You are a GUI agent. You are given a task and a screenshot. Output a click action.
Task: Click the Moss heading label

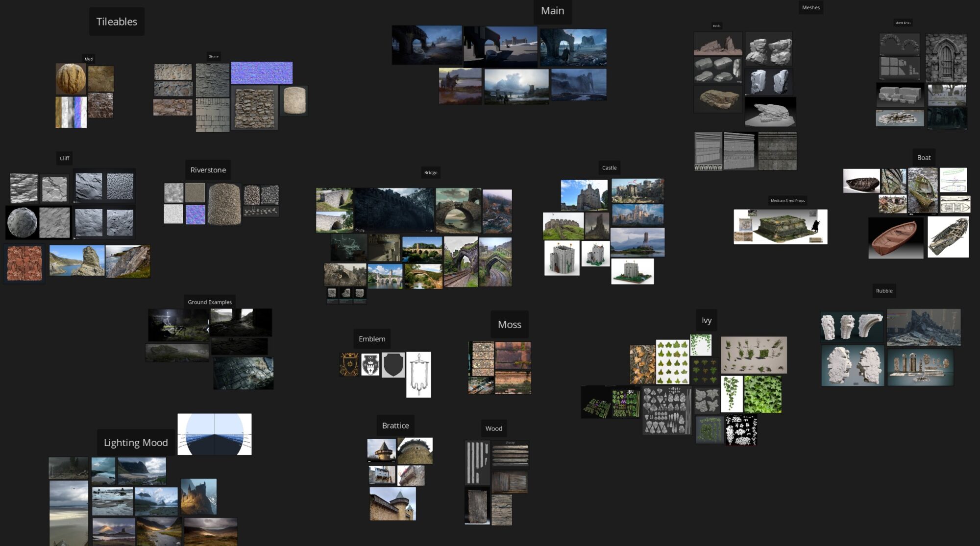[509, 324]
